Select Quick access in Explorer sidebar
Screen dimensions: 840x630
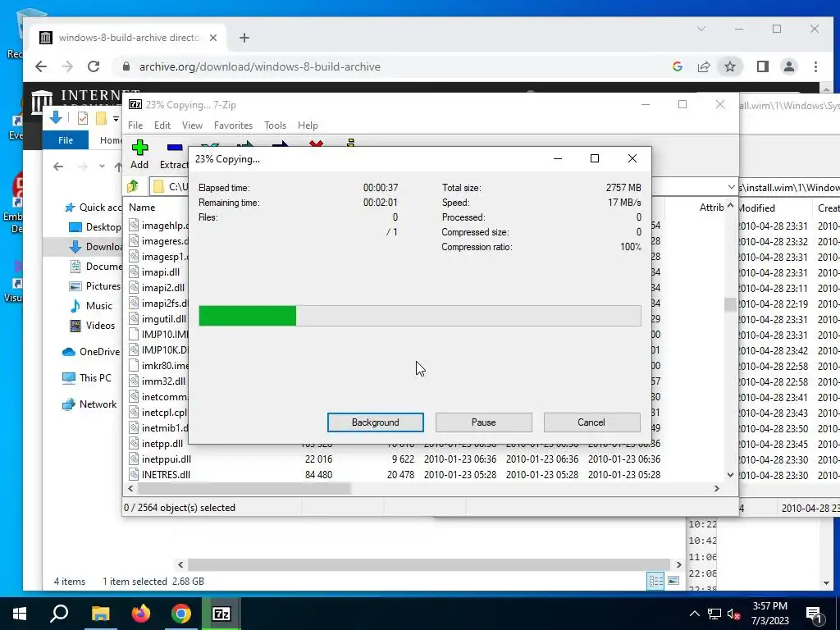pyautogui.click(x=94, y=208)
